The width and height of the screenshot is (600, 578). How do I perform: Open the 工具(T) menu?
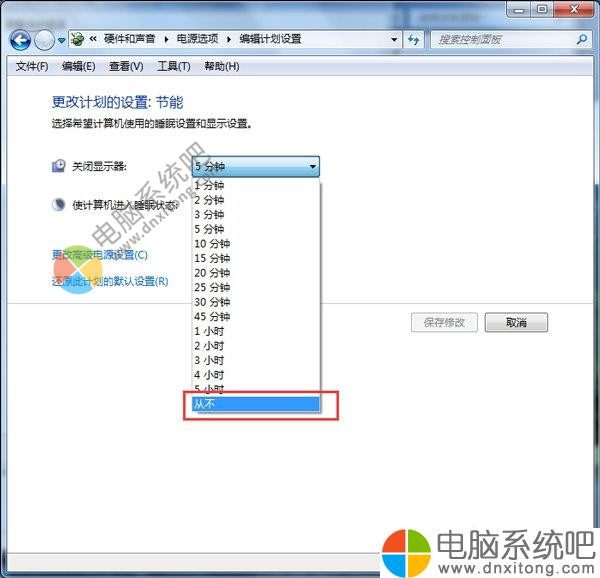[173, 66]
